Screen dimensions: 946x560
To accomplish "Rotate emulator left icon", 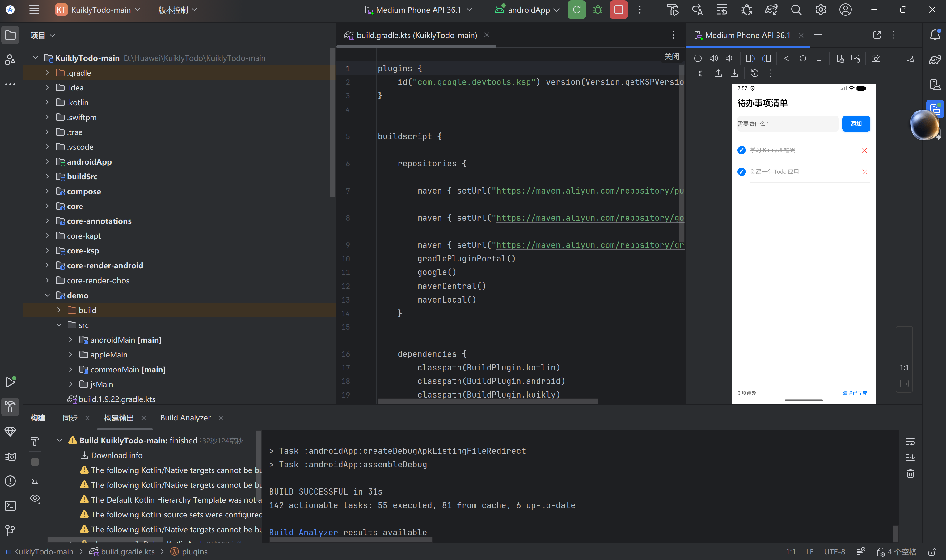I will point(750,58).
